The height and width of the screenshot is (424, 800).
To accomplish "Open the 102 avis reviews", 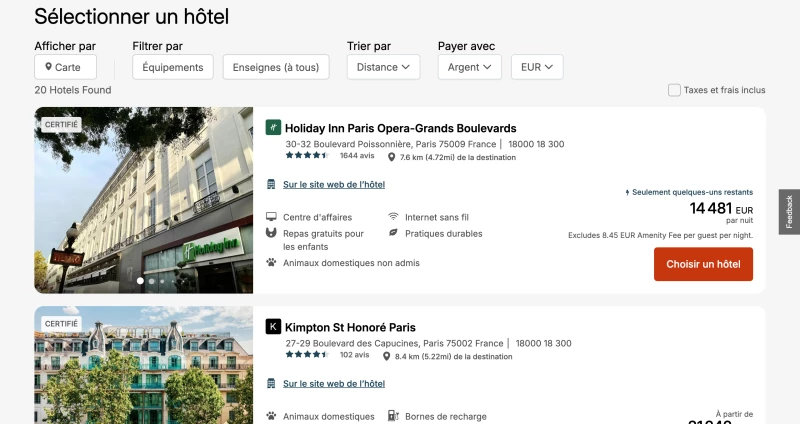I will coord(355,355).
